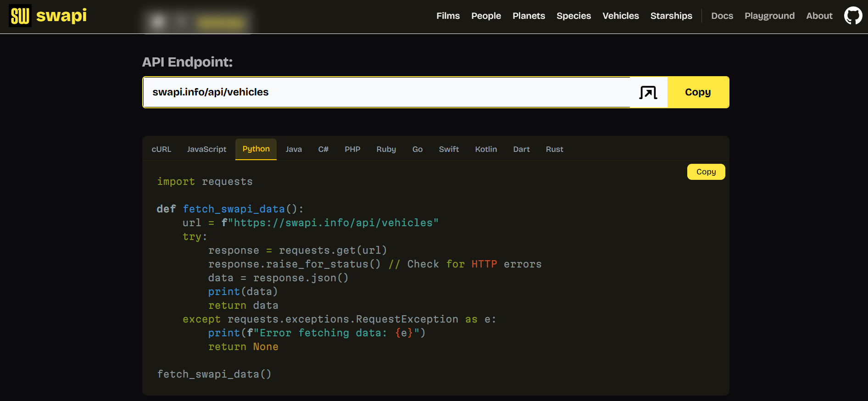The width and height of the screenshot is (868, 401).
Task: Click the 'try:' code line
Action: coord(195,237)
